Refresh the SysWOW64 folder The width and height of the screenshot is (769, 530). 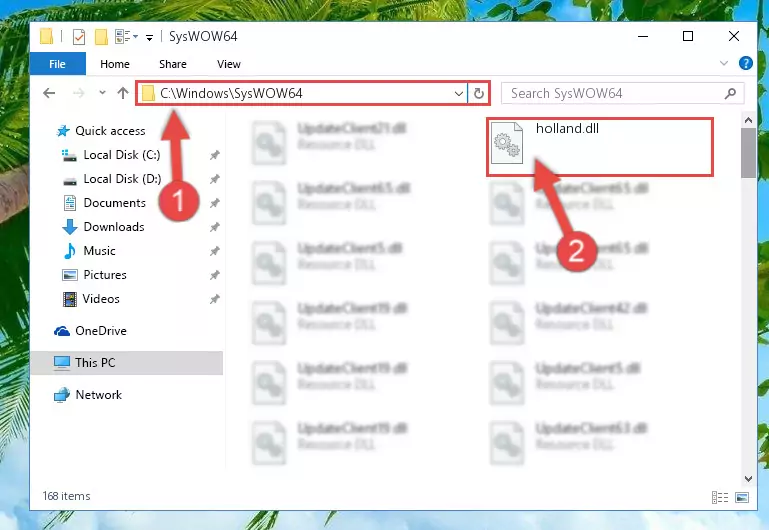click(x=479, y=93)
